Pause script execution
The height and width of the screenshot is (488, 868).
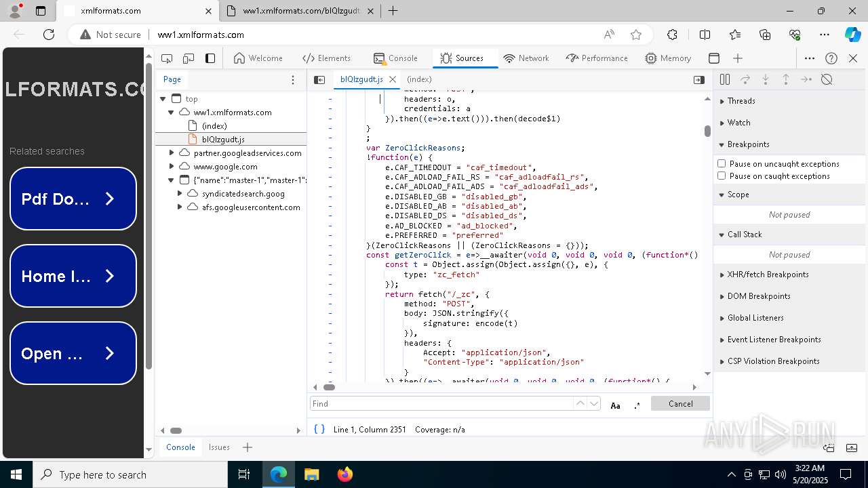click(724, 79)
